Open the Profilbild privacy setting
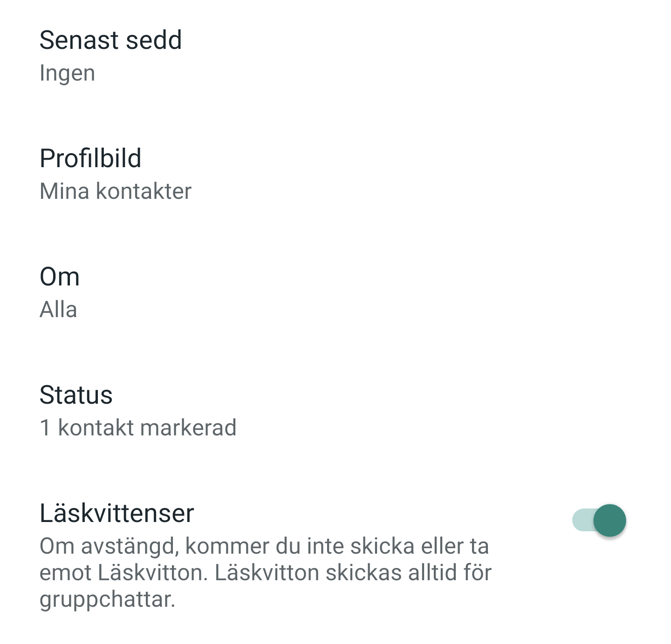 pyautogui.click(x=335, y=174)
